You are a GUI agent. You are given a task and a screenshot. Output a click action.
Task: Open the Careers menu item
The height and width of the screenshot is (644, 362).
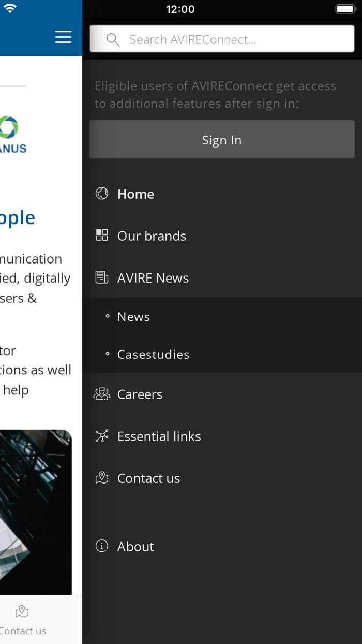tap(140, 393)
